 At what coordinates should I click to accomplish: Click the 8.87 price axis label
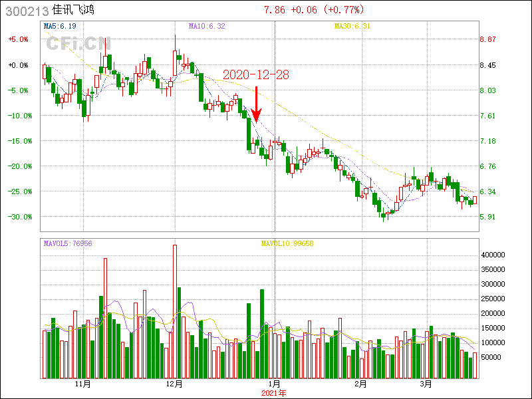487,39
